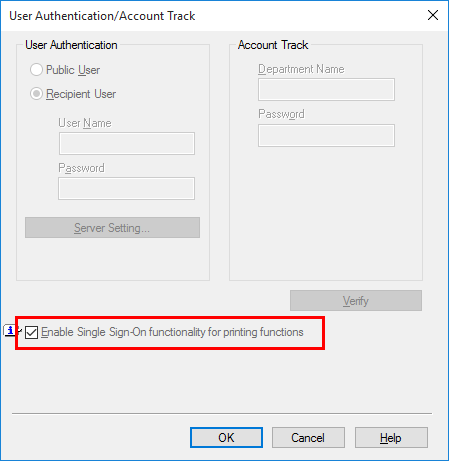The width and height of the screenshot is (449, 461).
Task: Click the User Name input field
Action: pos(127,144)
